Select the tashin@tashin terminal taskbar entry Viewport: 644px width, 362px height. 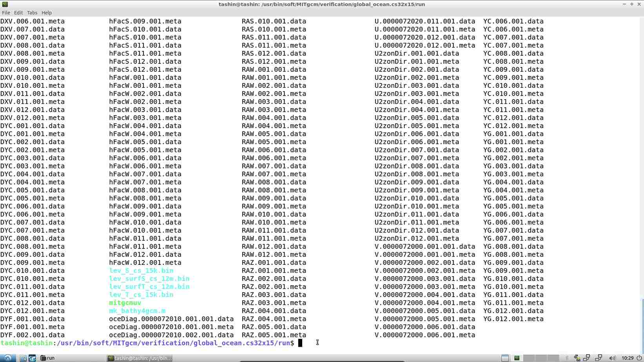coord(140,358)
